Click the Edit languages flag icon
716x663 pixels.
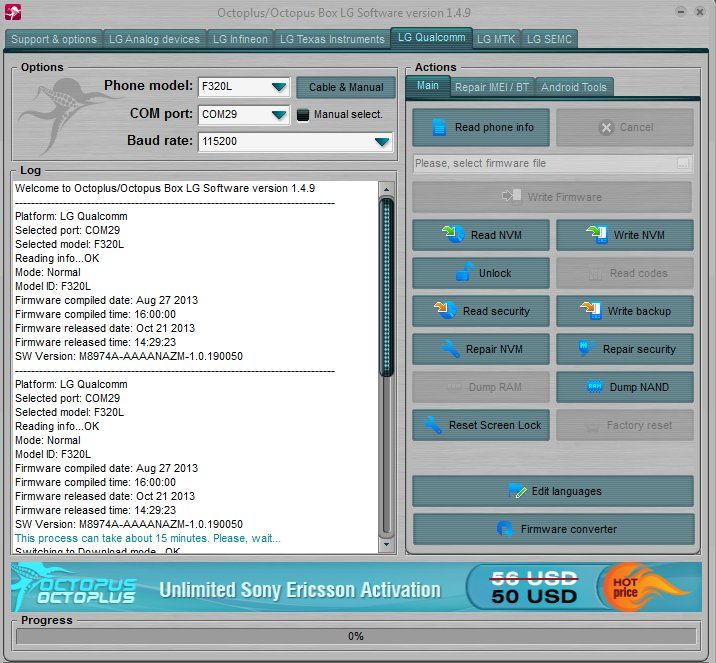pos(517,491)
